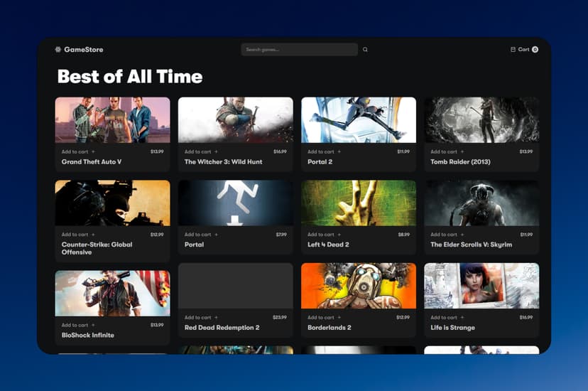
Task: Open BioShock Infinite cover image
Action: tap(112, 294)
